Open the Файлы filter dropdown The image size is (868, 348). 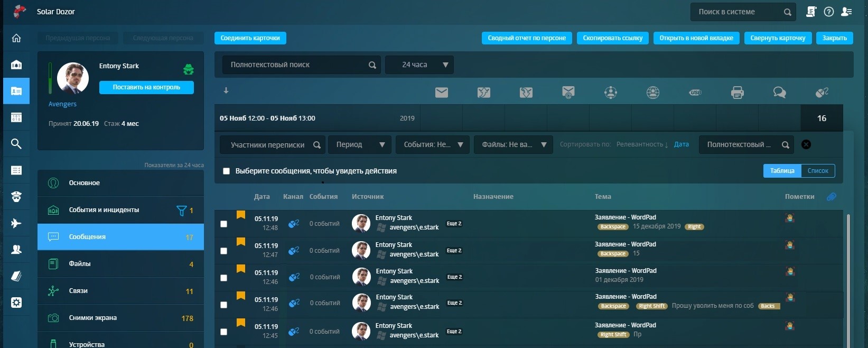click(513, 144)
